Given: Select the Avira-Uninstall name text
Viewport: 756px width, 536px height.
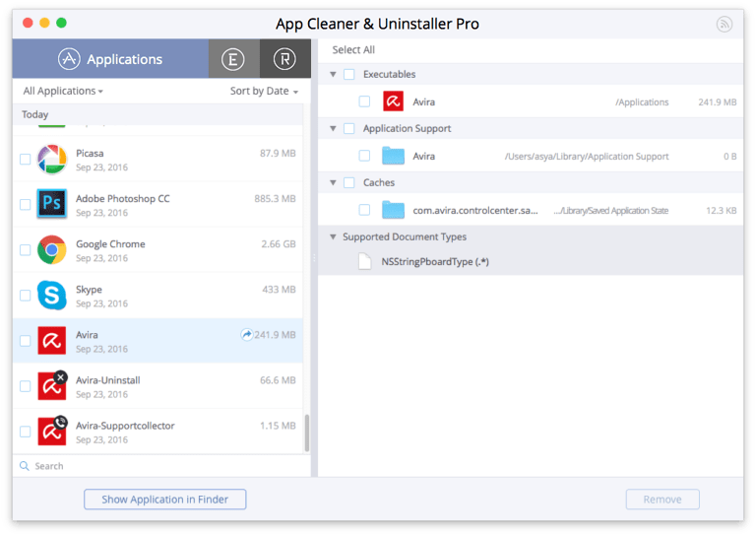Looking at the screenshot, I should click(108, 380).
